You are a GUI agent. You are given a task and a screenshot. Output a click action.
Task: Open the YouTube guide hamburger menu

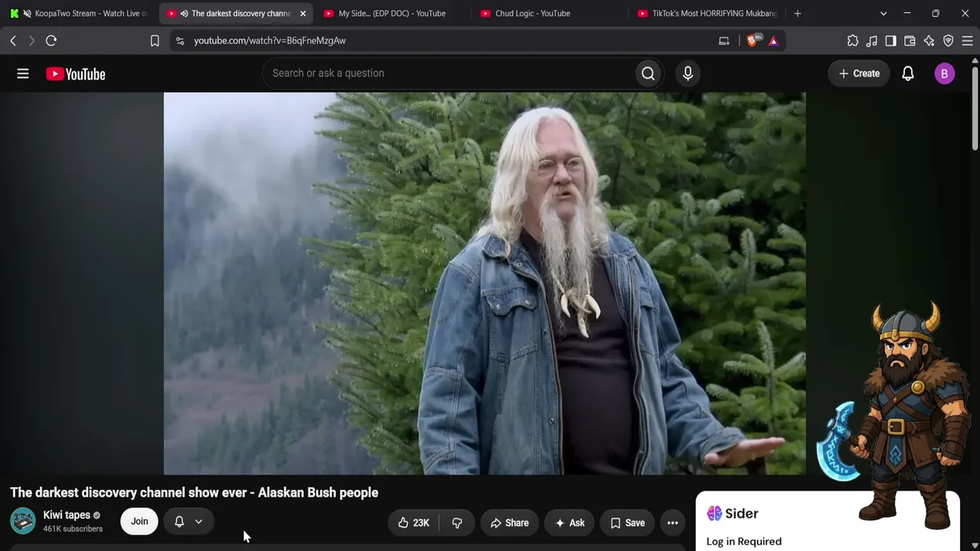click(x=23, y=73)
